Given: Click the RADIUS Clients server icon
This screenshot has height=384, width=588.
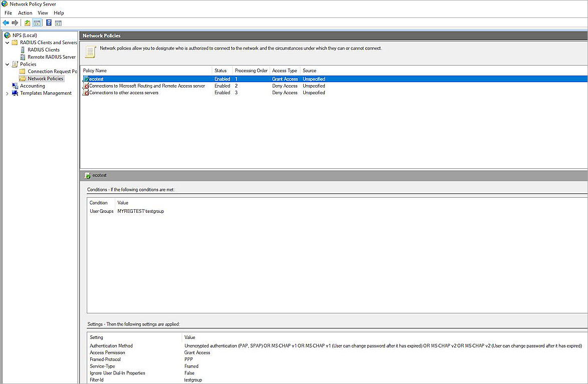Looking at the screenshot, I should 23,50.
